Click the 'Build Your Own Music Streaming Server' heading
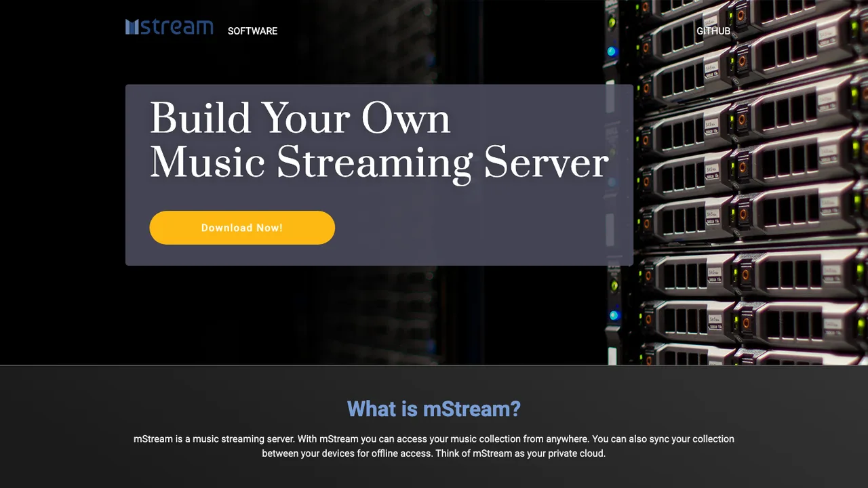This screenshot has width=868, height=488. pyautogui.click(x=379, y=141)
